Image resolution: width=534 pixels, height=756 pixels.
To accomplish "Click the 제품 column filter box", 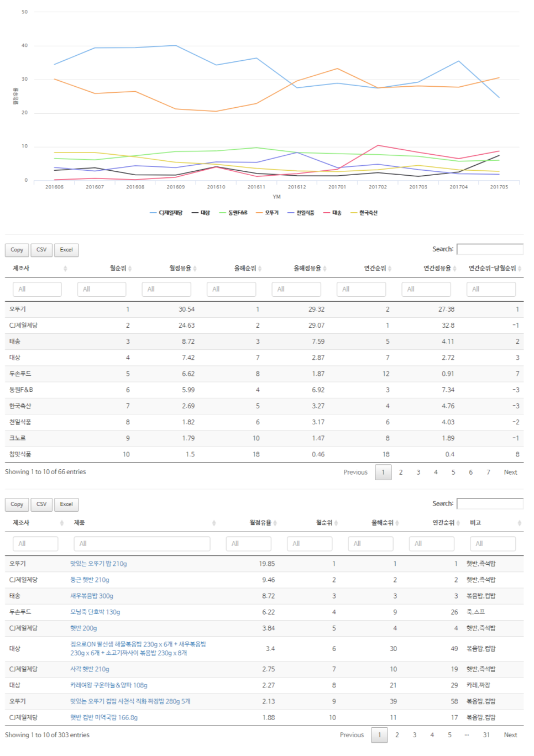I will pyautogui.click(x=142, y=544).
